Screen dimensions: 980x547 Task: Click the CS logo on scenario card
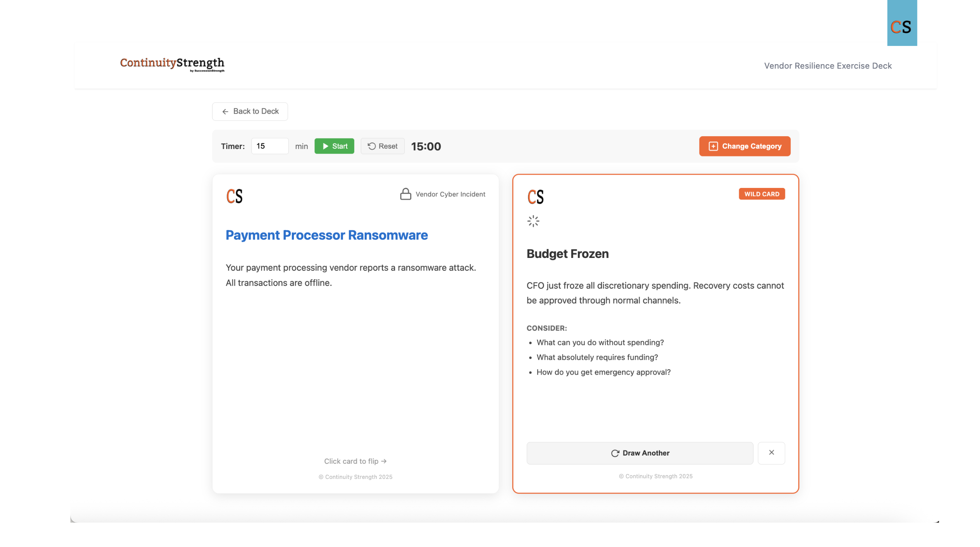pos(234,196)
